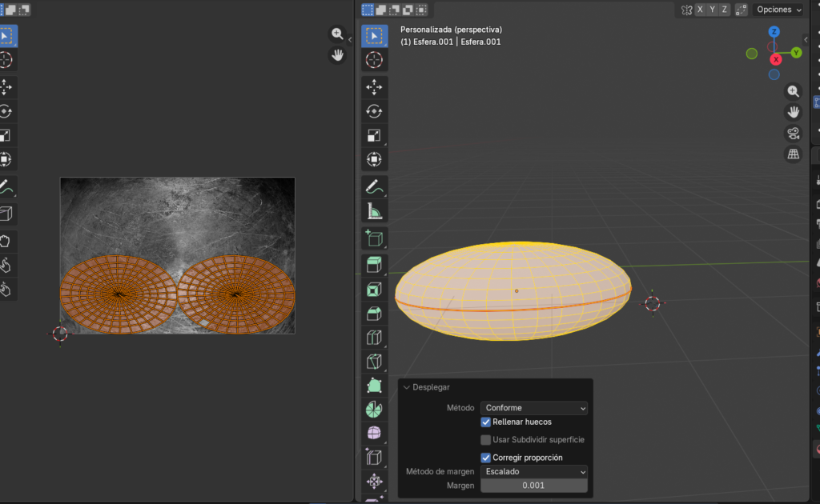Toggle camera view in 3D viewport

click(x=793, y=133)
